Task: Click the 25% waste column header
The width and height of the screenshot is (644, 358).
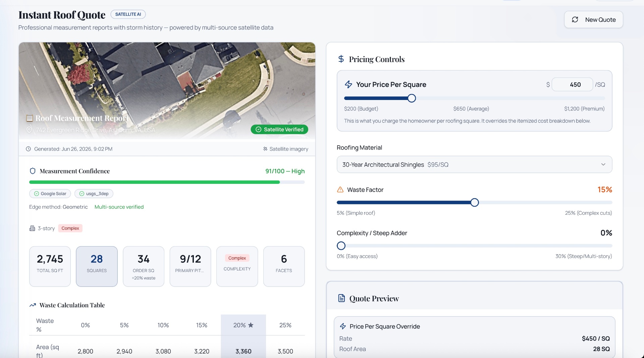Action: pyautogui.click(x=285, y=325)
